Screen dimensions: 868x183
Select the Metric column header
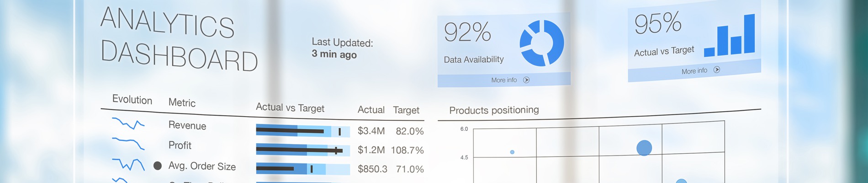point(182,102)
